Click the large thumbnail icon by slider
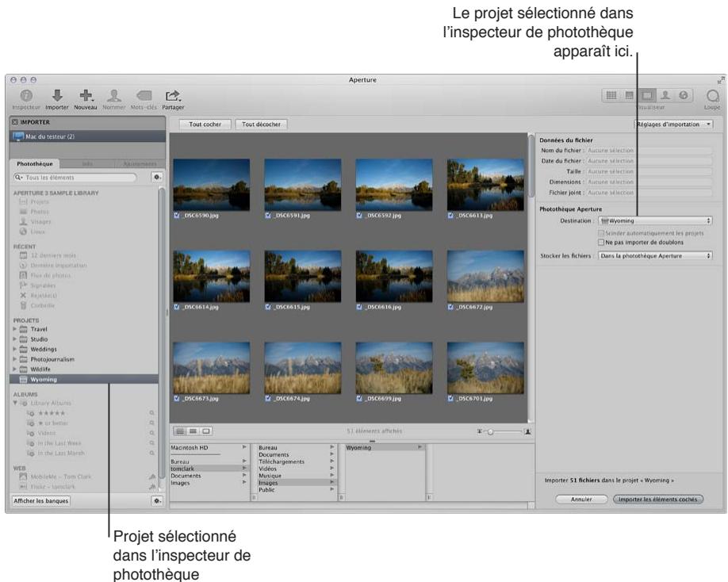Screen dimensions: 728x582 [527, 431]
